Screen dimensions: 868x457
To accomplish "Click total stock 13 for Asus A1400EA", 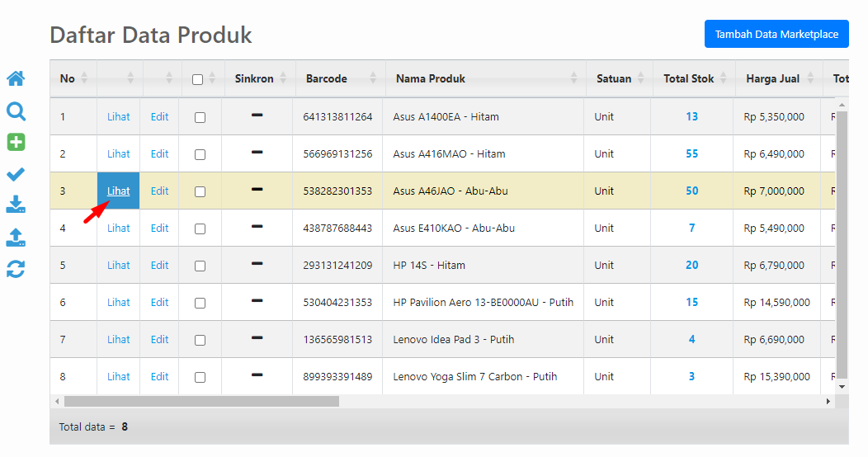I will click(x=692, y=117).
